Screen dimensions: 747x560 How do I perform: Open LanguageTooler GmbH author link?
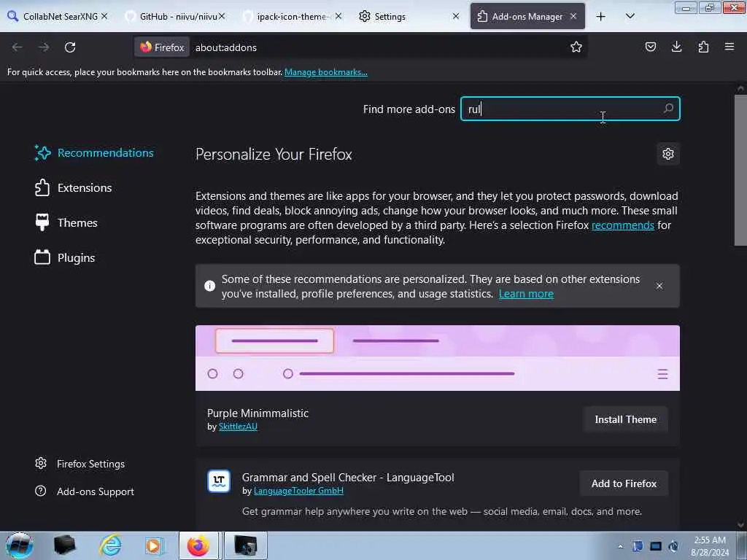tap(298, 491)
